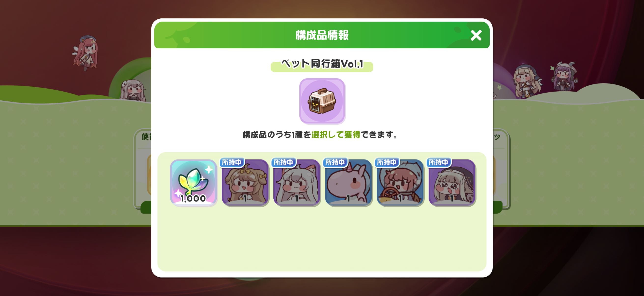Choose the brown-haired dog-ear girl pet
This screenshot has height=296, width=644.
tap(245, 182)
